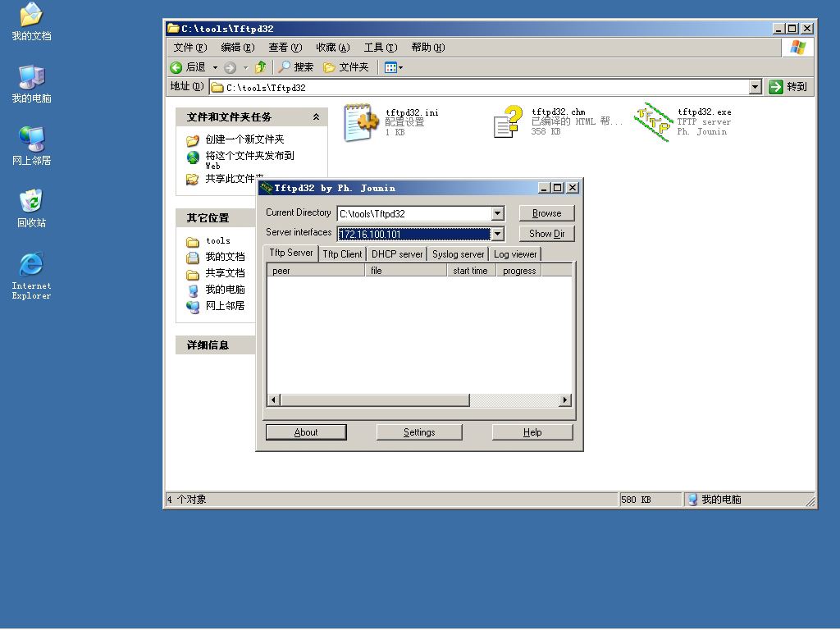
Task: Click 将这个文件夹发布到 Web link
Action: tap(249, 160)
